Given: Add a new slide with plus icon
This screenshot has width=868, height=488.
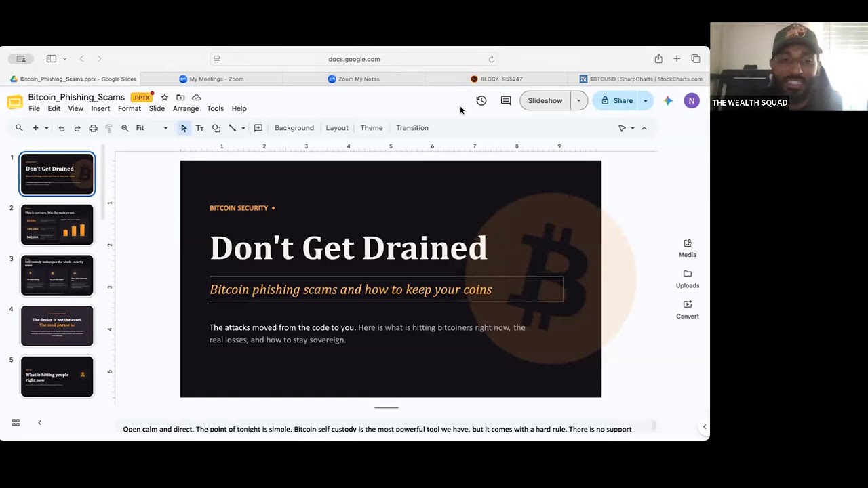Looking at the screenshot, I should coord(35,128).
